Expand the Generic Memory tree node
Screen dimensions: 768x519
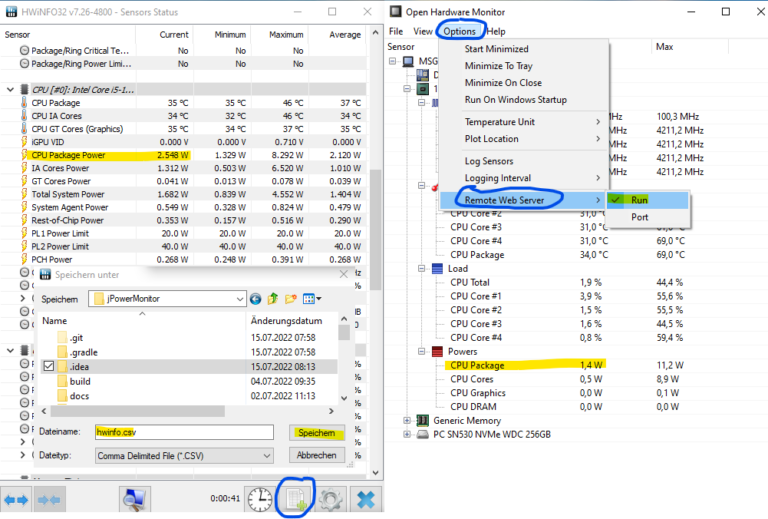point(407,421)
